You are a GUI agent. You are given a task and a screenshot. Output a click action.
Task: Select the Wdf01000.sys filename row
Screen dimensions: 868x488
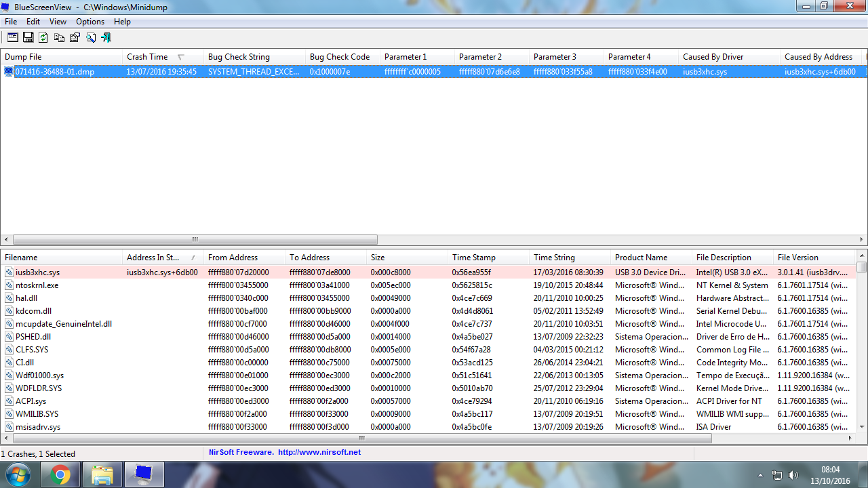pos(428,375)
